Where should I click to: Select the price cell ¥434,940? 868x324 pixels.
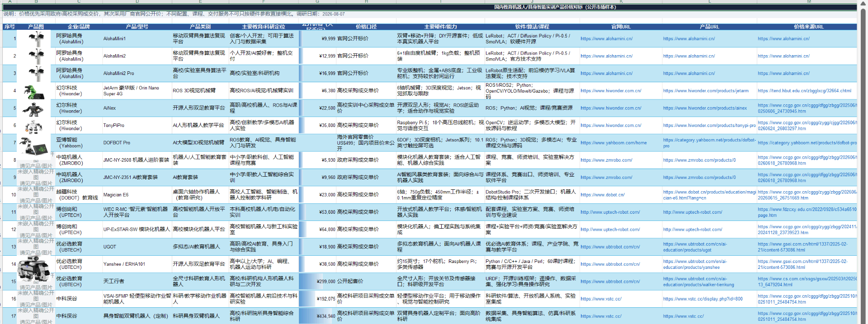click(x=317, y=316)
